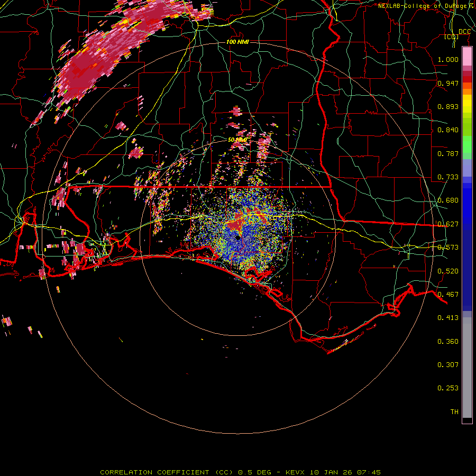Click the 0.893 scale value
476x476 pixels.
[x=448, y=106]
